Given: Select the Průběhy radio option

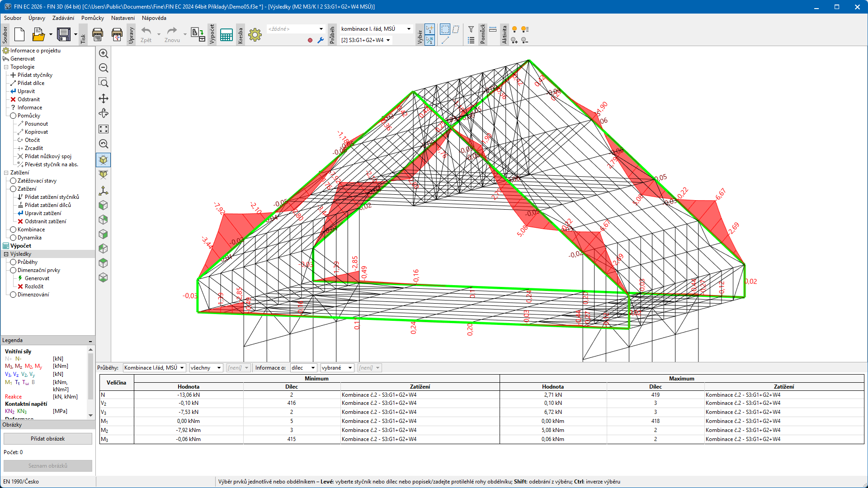Looking at the screenshot, I should coord(13,262).
